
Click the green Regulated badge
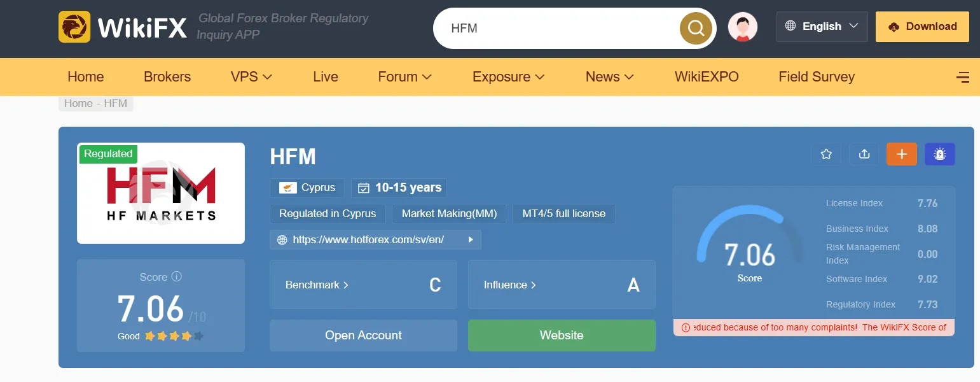pyautogui.click(x=108, y=153)
